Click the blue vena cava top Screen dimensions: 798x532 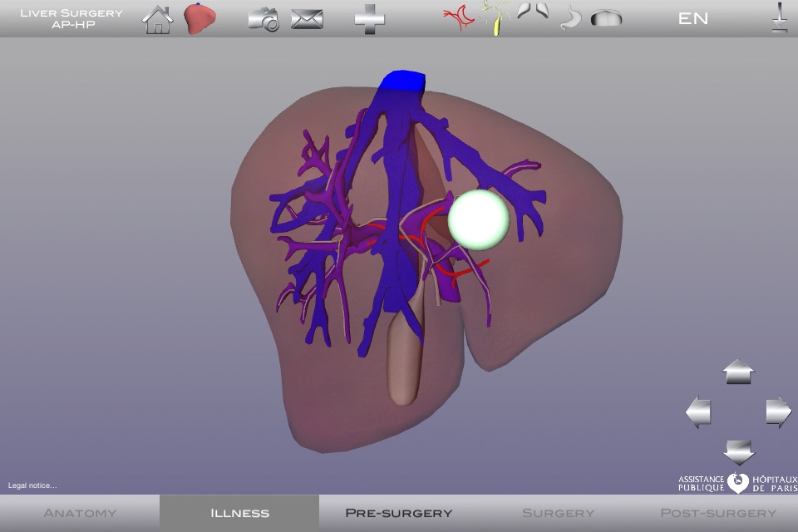(x=402, y=81)
